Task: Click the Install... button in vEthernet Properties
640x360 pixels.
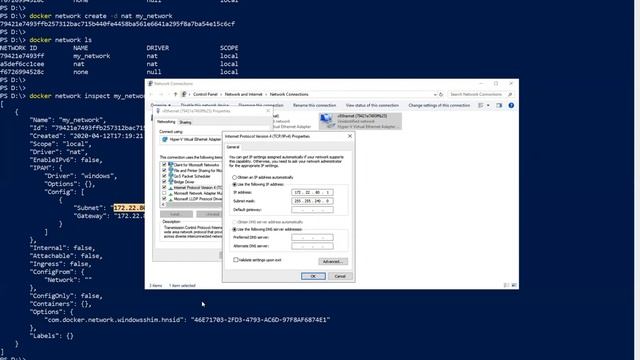Action: click(176, 214)
